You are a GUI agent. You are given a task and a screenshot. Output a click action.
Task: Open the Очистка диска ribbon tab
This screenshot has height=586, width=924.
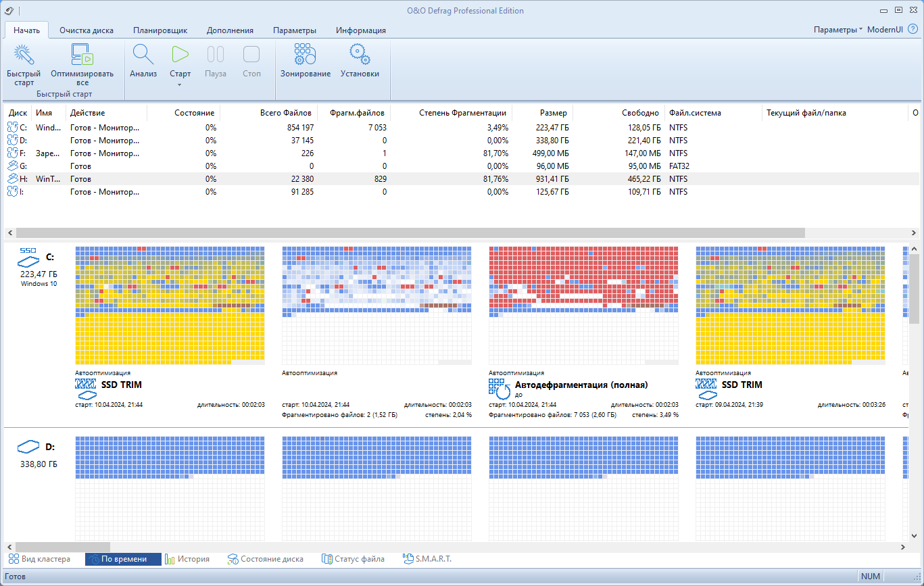(x=87, y=30)
